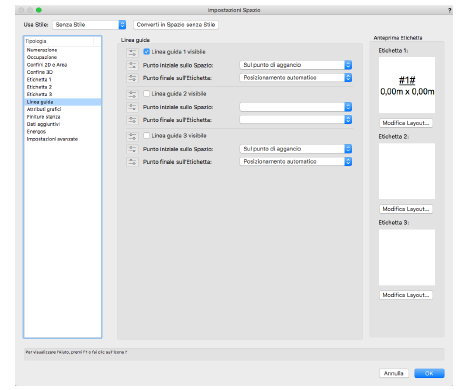Open the Usa Stile dropdown
Screen dimensions: 461x390
click(89, 25)
